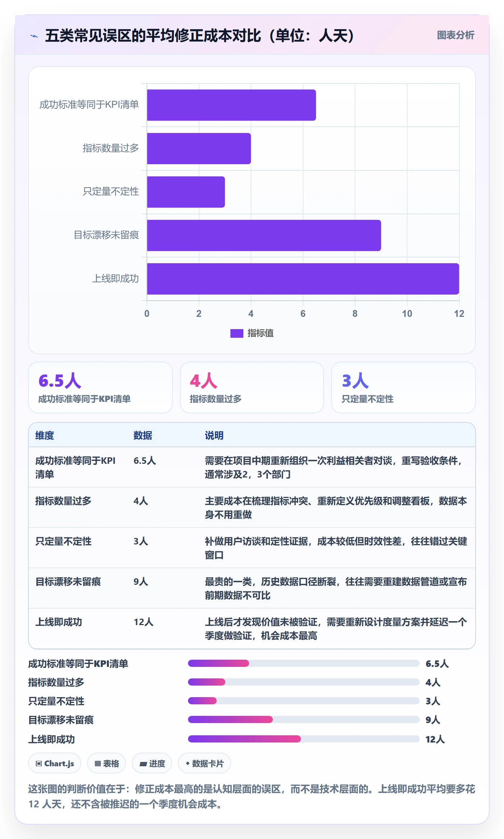The image size is (504, 839).
Task: Click the 上线即成功 y-axis label
Action: [x=115, y=279]
